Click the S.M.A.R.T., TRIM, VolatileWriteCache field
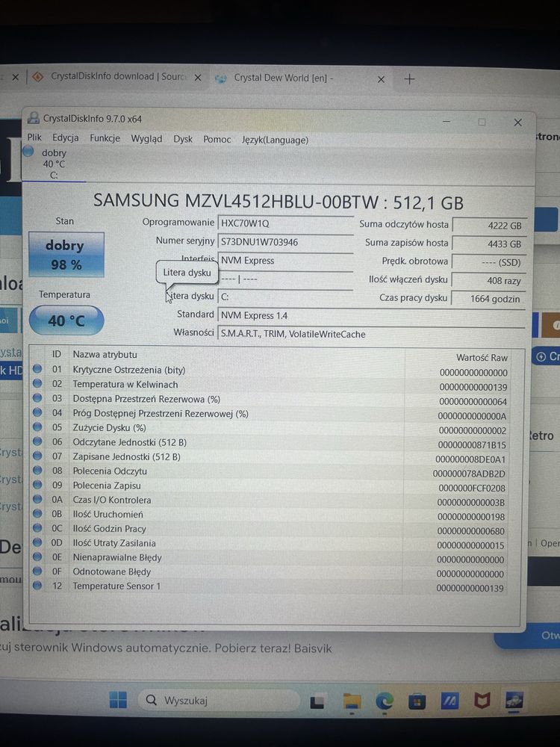Screen dimensions: 560x747 [x=371, y=334]
